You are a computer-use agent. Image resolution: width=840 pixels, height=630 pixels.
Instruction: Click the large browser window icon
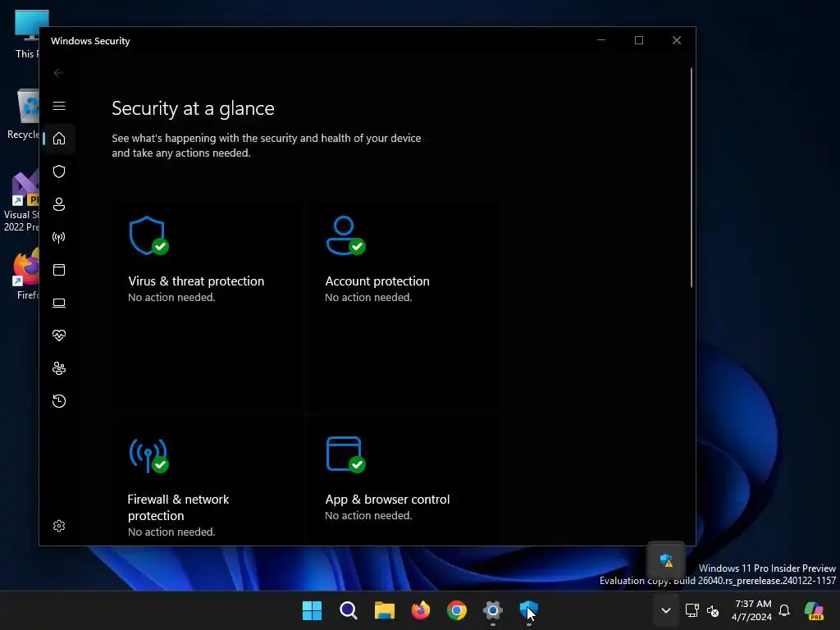click(x=345, y=454)
